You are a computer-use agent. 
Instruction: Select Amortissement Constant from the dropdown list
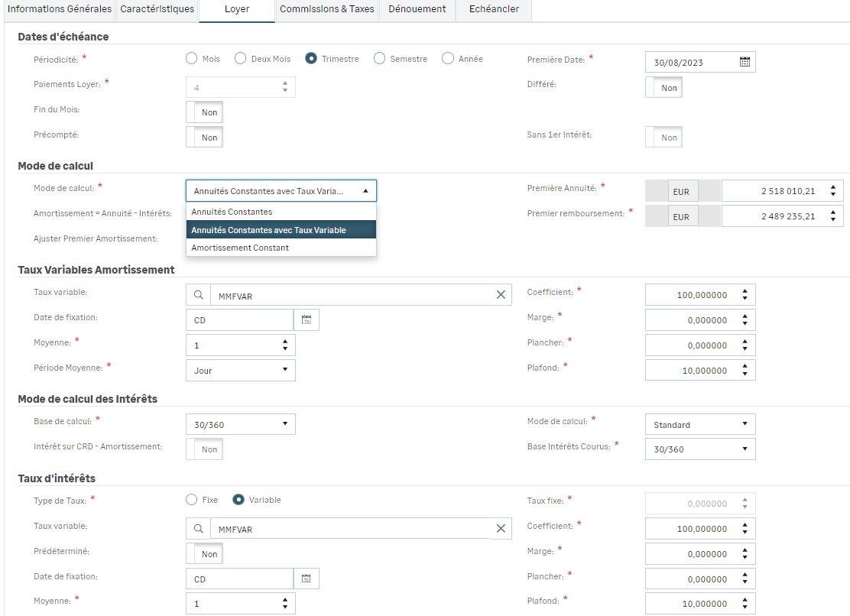[240, 248]
